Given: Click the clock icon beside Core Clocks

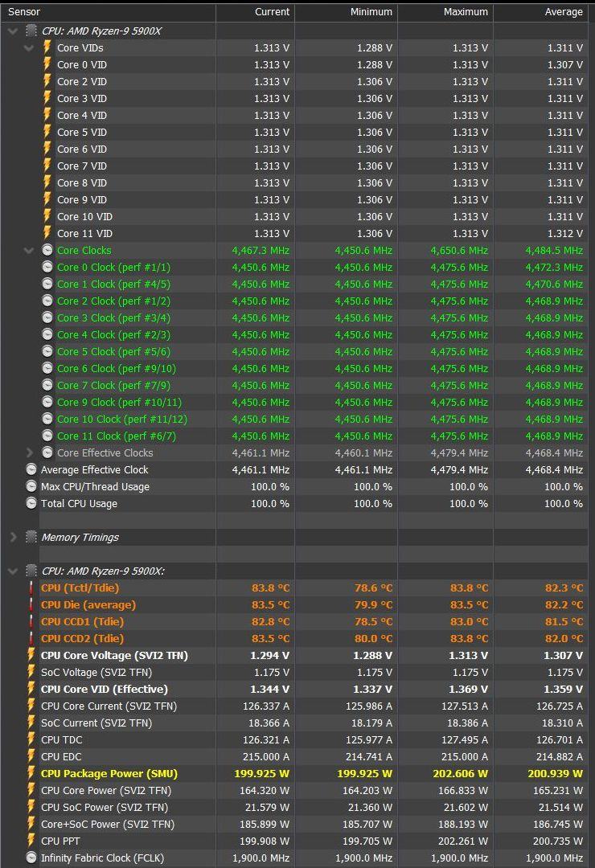Looking at the screenshot, I should [47, 250].
